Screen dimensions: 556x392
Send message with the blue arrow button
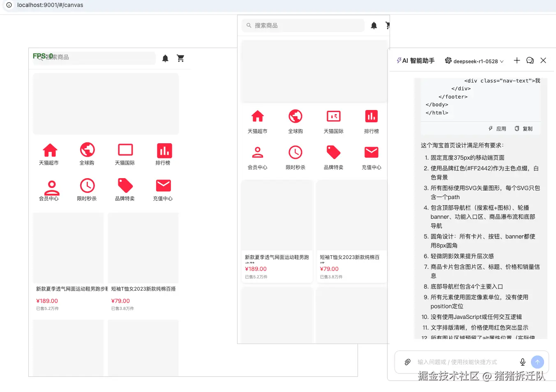pyautogui.click(x=537, y=362)
